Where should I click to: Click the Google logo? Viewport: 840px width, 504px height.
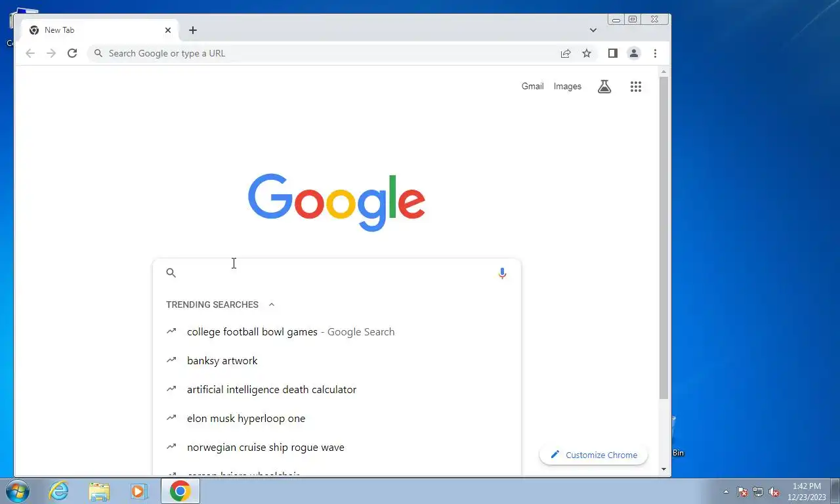pos(337,202)
